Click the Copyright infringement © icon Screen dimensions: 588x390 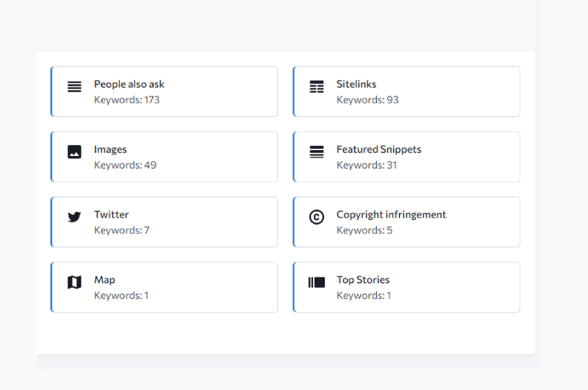click(x=317, y=217)
